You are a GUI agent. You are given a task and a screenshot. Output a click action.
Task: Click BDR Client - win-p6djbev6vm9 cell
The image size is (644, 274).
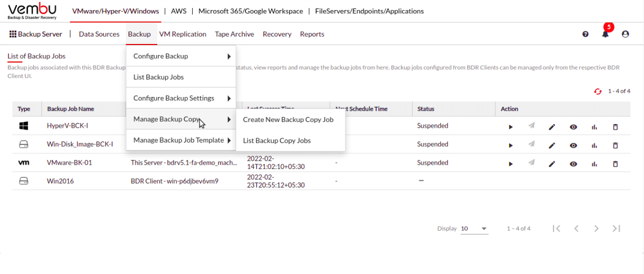pos(175,181)
